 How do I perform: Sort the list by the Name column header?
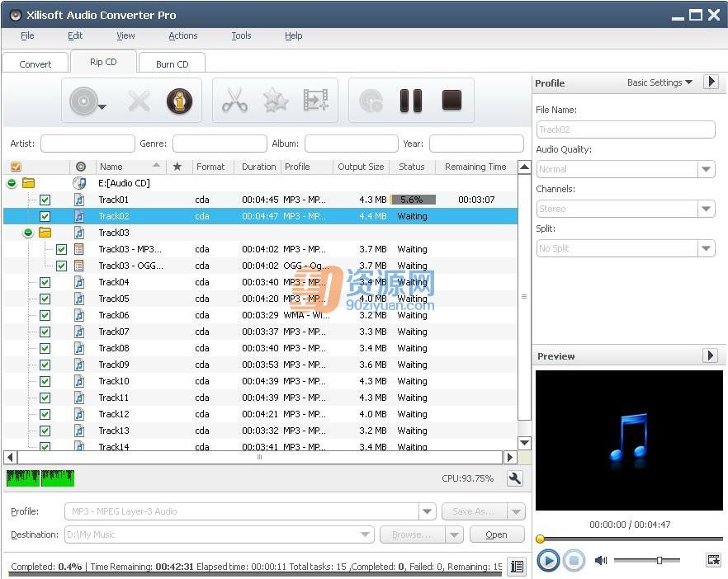tap(130, 167)
